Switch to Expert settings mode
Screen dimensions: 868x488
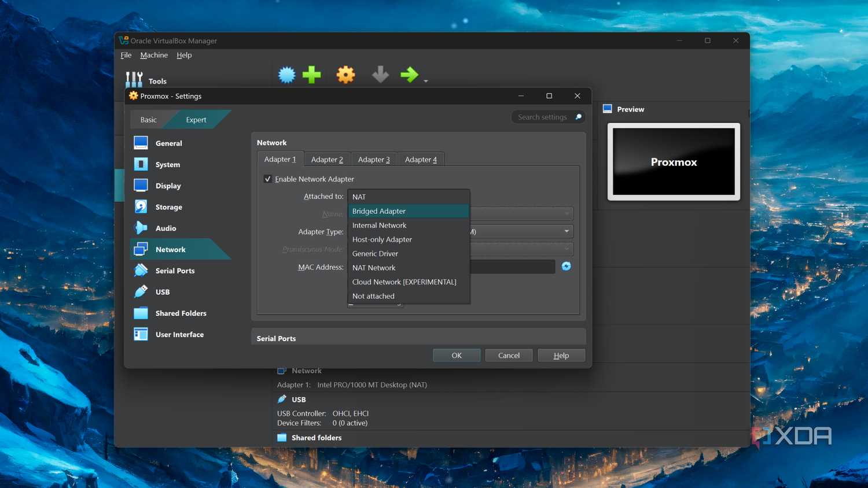[x=196, y=120]
